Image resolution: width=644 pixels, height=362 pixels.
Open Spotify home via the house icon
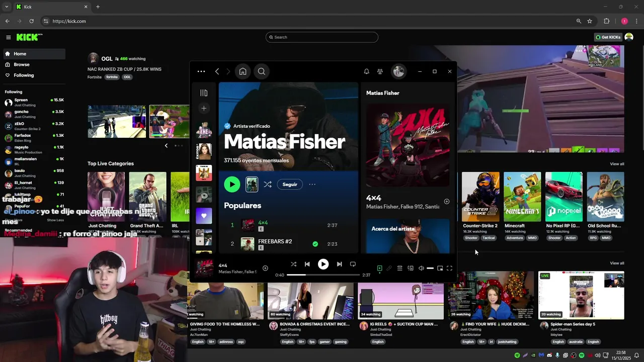point(243,71)
